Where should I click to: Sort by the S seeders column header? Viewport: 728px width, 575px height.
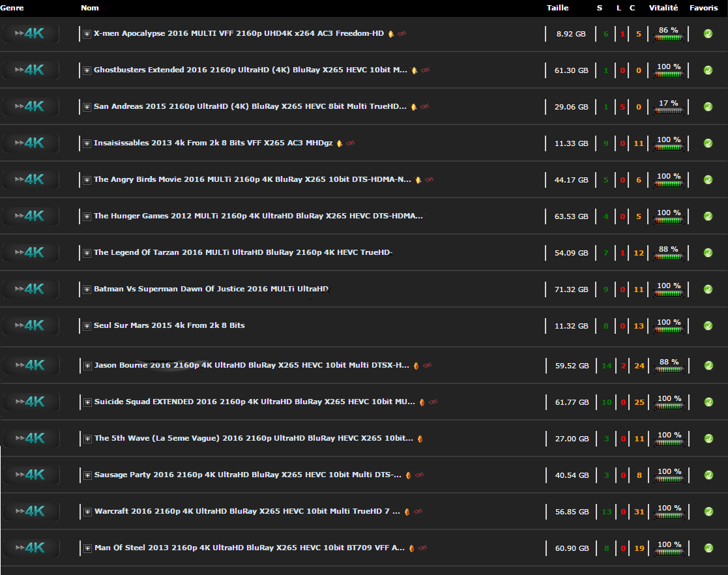(600, 8)
